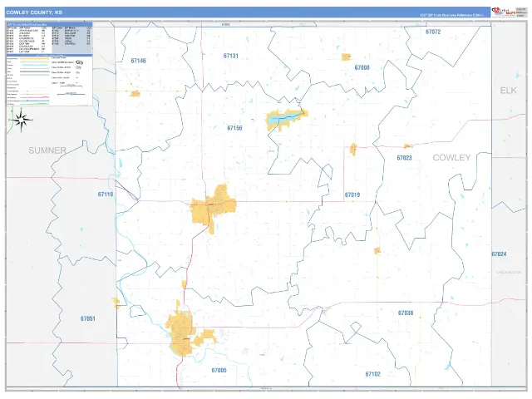
Task: Select the 'COWLEY COUNTY, KS' map title
Action: 34,12
